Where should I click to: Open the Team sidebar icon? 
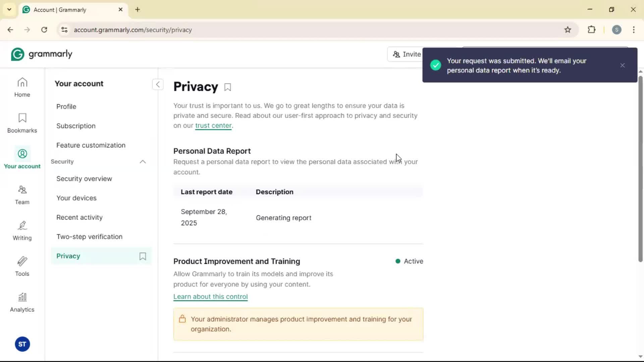(22, 195)
